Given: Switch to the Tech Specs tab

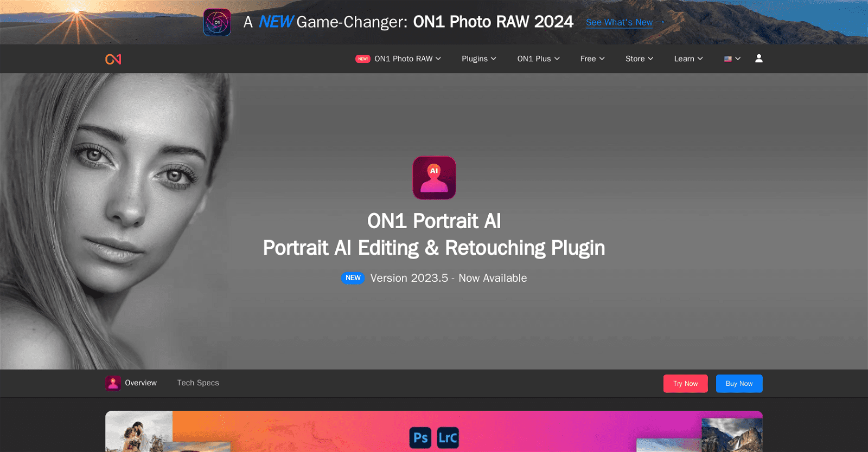Looking at the screenshot, I should tap(198, 383).
